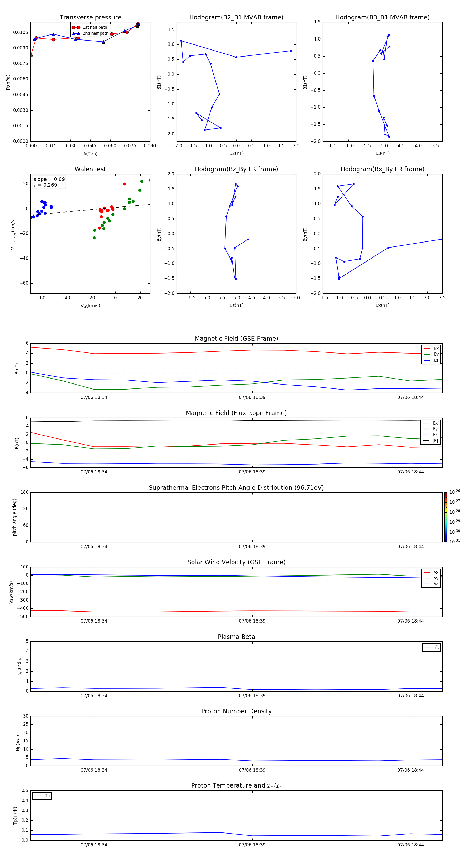Screen dimensions: 473x868
Task: Click the 'r = 0.269' annotation
Action: coord(45,185)
